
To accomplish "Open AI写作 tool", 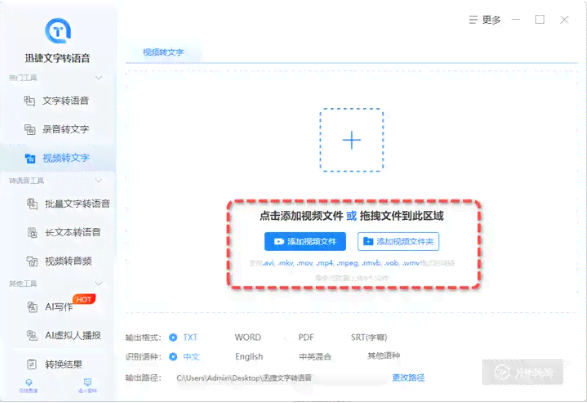I will pos(50,307).
